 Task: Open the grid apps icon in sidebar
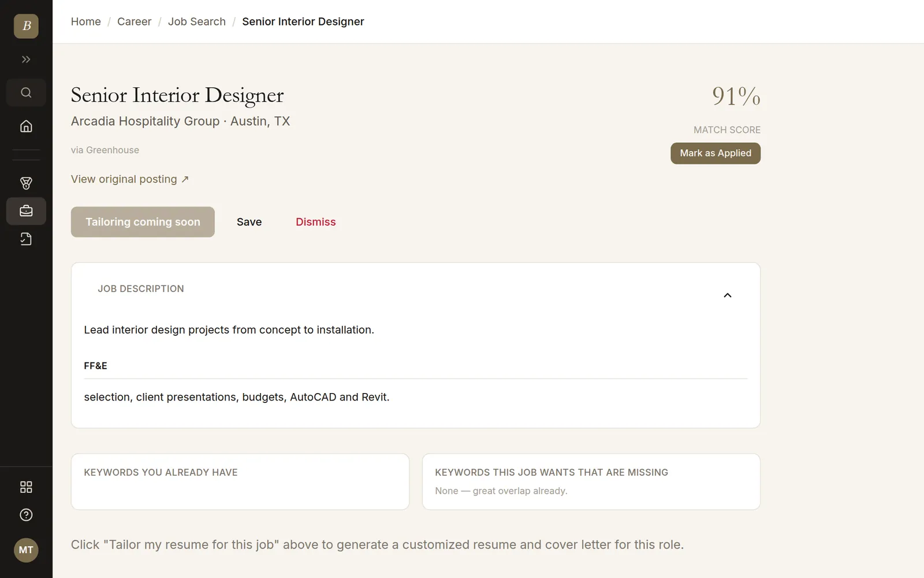26,487
